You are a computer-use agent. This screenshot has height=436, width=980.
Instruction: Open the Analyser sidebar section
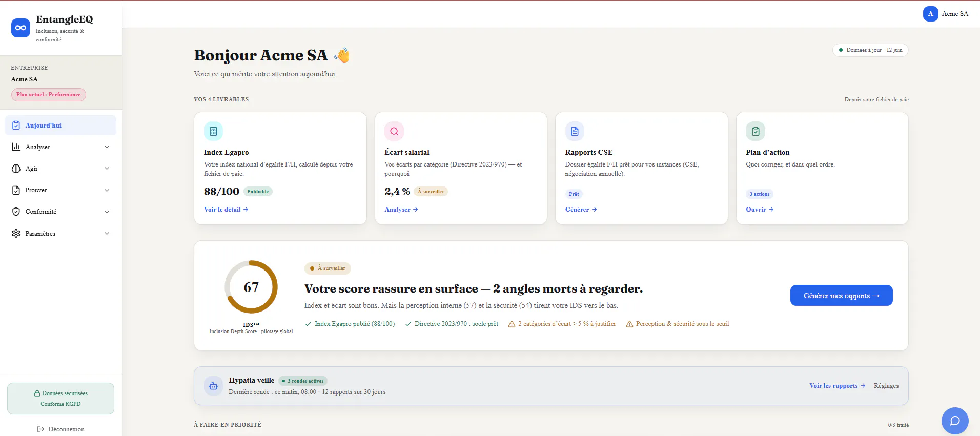tap(60, 147)
